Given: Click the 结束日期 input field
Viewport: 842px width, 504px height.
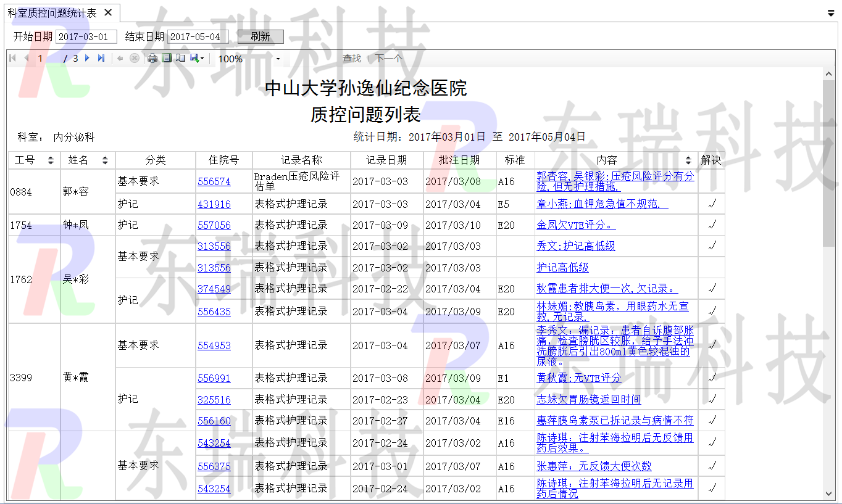Looking at the screenshot, I should pos(198,36).
